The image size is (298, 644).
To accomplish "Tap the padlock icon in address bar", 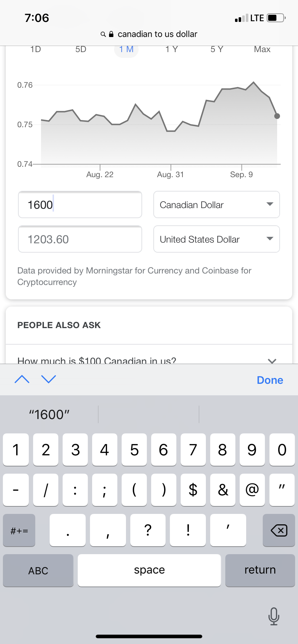I will coord(111,34).
